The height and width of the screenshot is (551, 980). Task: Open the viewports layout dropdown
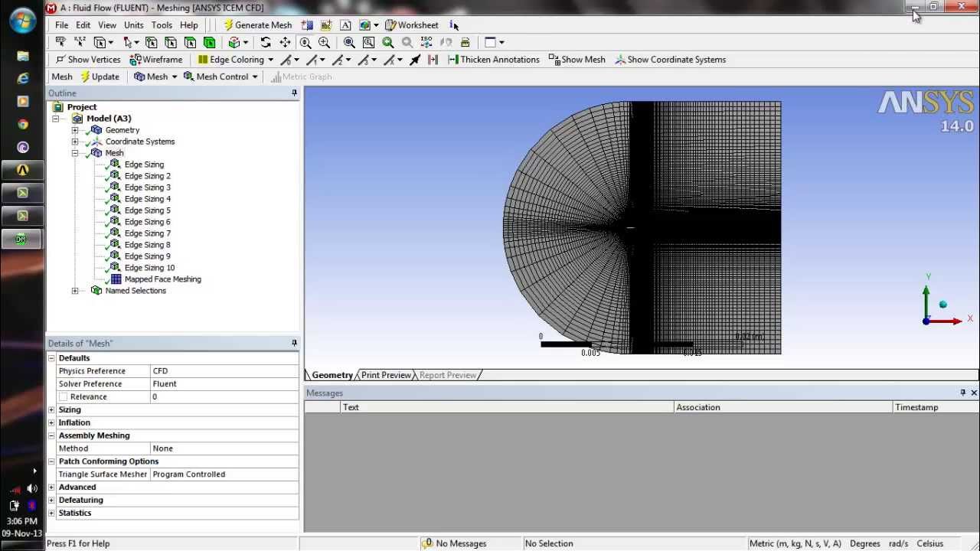tap(495, 43)
